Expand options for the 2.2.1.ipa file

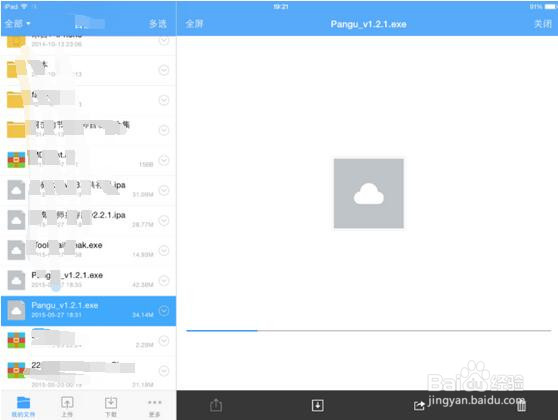click(164, 221)
